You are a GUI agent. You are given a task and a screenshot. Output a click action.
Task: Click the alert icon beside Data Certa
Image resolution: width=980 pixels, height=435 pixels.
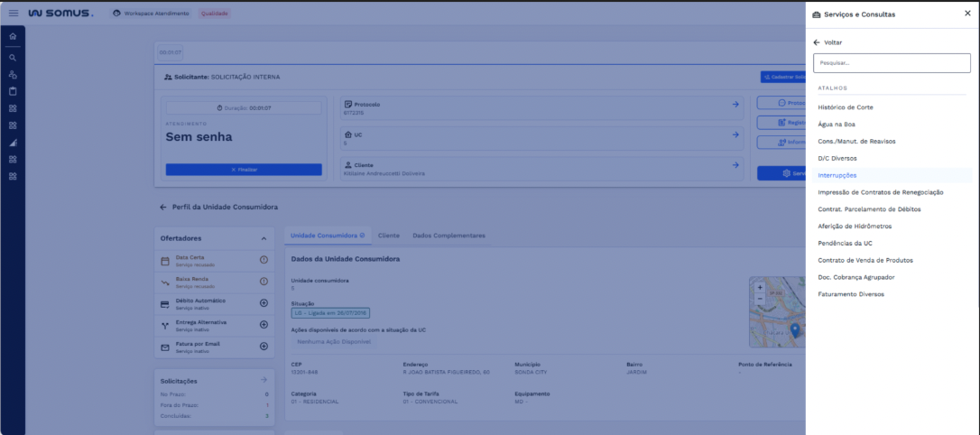coord(263,260)
